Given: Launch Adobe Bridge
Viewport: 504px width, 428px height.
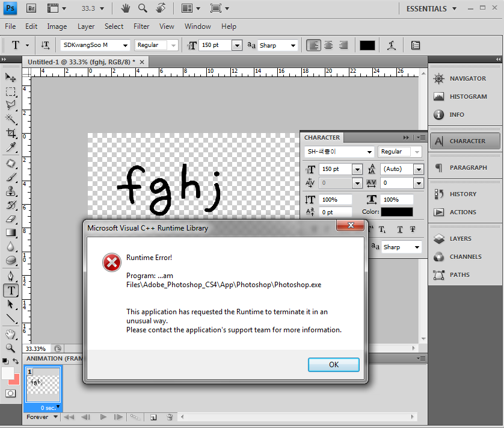Looking at the screenshot, I should pos(31,8).
